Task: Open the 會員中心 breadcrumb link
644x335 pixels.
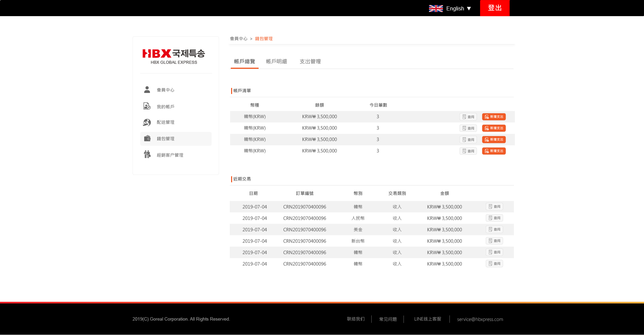Action: pyautogui.click(x=238, y=39)
